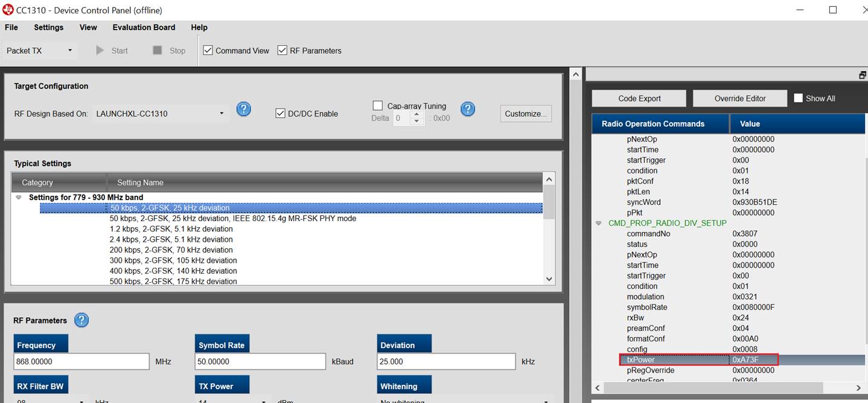Click the Customize... button
Screen dimensions: 868x403
click(x=526, y=114)
